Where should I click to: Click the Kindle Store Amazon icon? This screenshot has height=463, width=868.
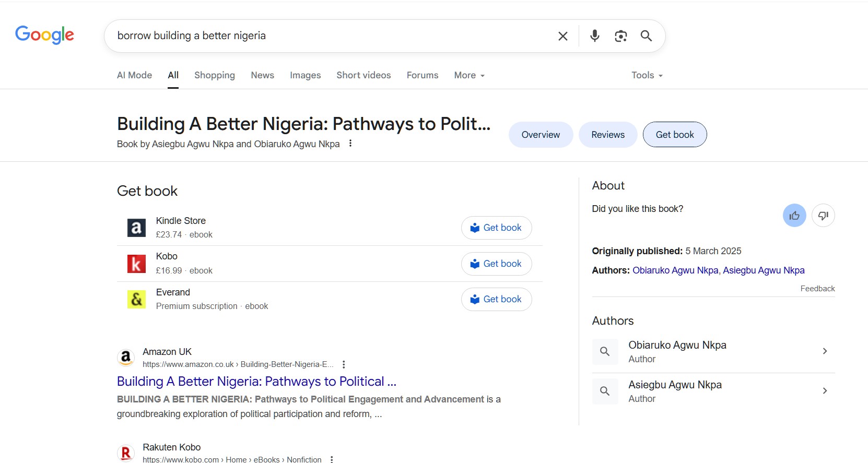click(136, 228)
